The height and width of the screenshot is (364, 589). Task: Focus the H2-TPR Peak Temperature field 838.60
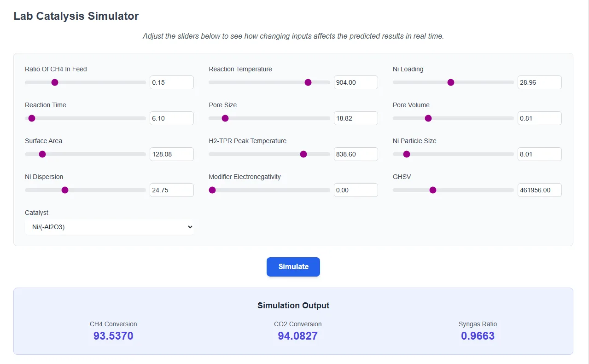356,154
